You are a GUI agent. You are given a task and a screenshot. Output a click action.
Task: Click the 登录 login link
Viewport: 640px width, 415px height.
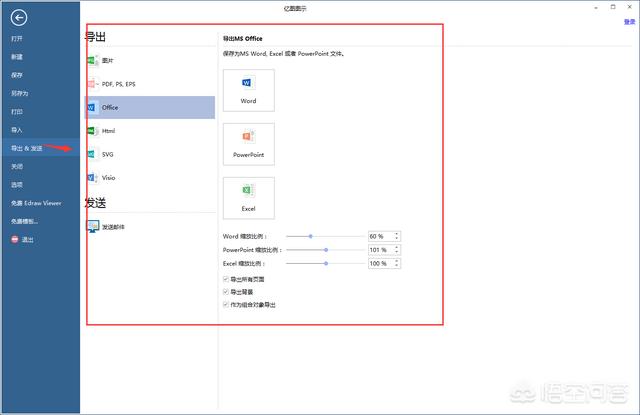(x=629, y=22)
